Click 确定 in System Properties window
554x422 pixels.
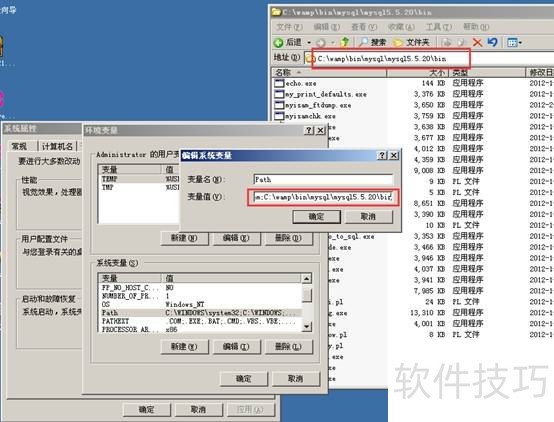tap(147, 410)
